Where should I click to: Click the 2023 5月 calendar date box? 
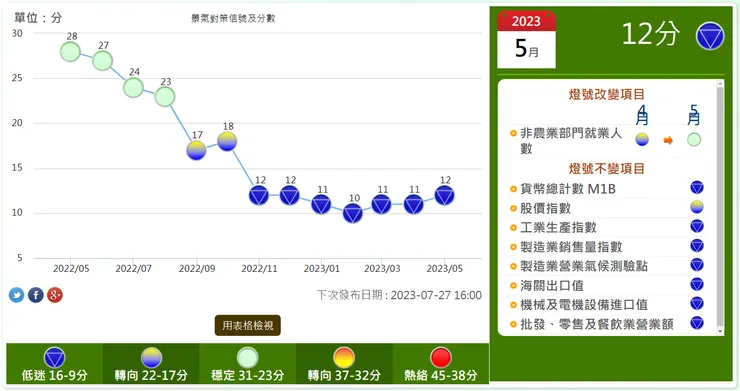[526, 40]
